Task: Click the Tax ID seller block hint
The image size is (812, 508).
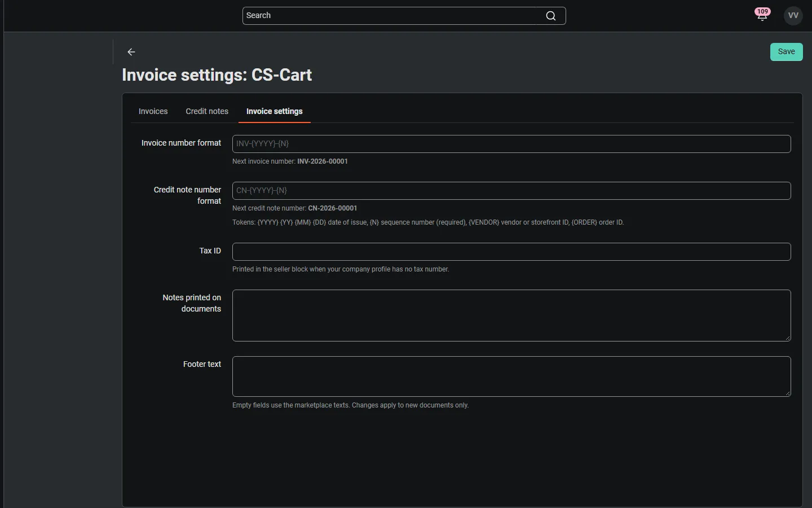Action: tap(341, 269)
